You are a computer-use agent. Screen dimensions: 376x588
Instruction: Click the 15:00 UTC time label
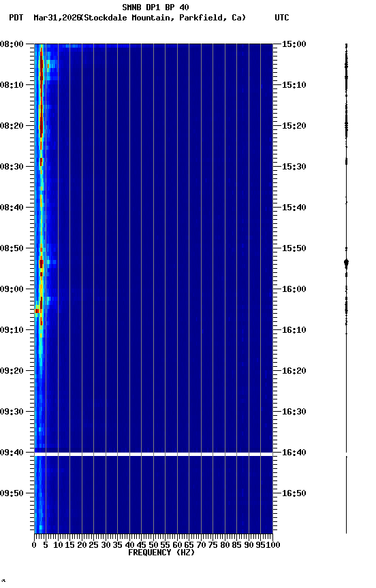coord(294,44)
